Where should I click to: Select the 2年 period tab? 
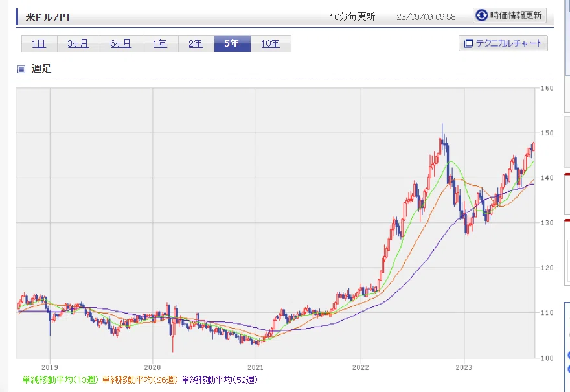click(x=196, y=43)
